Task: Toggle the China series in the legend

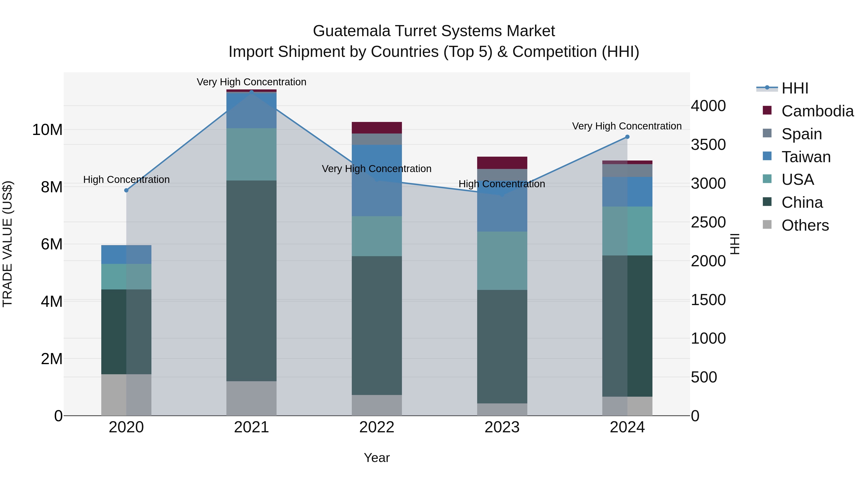Action: click(x=793, y=202)
